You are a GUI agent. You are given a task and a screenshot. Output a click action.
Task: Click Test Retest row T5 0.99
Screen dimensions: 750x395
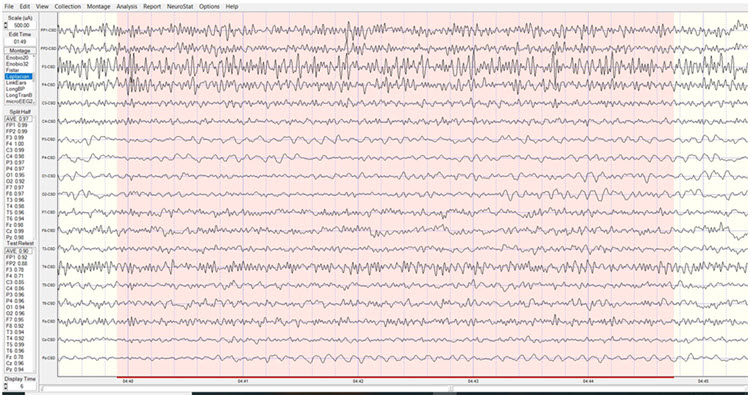pos(15,344)
